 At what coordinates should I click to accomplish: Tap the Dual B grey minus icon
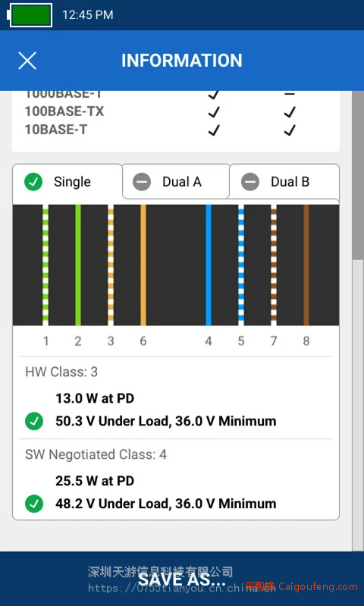click(250, 181)
